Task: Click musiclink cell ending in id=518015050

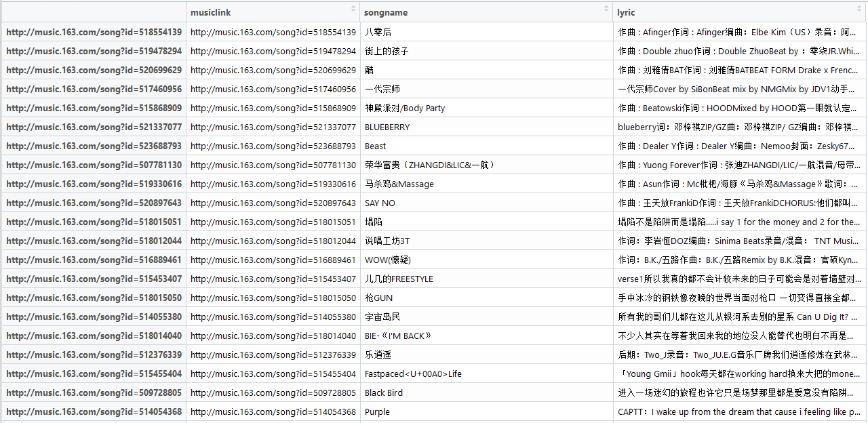Action: tap(273, 298)
